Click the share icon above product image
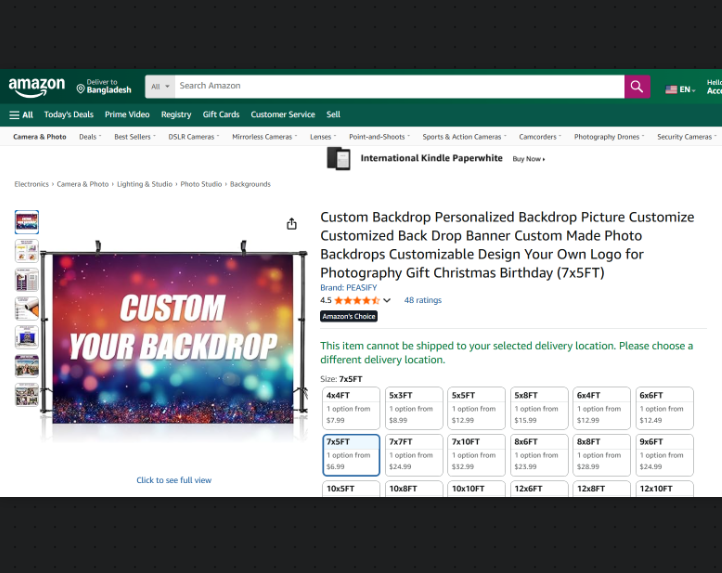Viewport: 722px width, 573px height. (291, 224)
